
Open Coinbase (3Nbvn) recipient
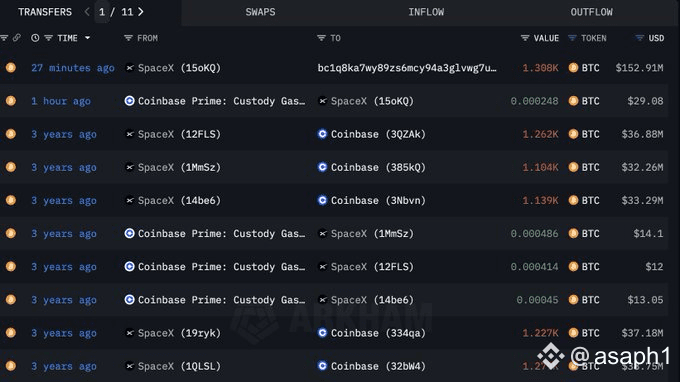(x=378, y=201)
